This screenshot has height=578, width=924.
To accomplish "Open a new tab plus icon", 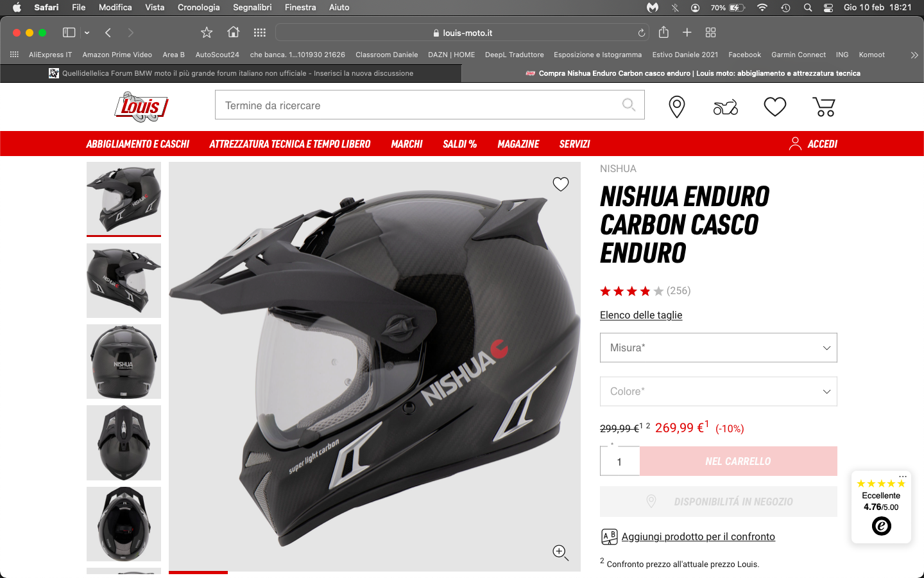I will tap(687, 32).
